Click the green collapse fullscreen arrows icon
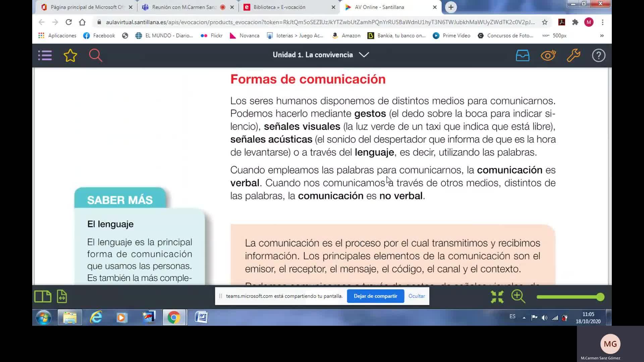This screenshot has height=362, width=644. pyautogui.click(x=497, y=297)
